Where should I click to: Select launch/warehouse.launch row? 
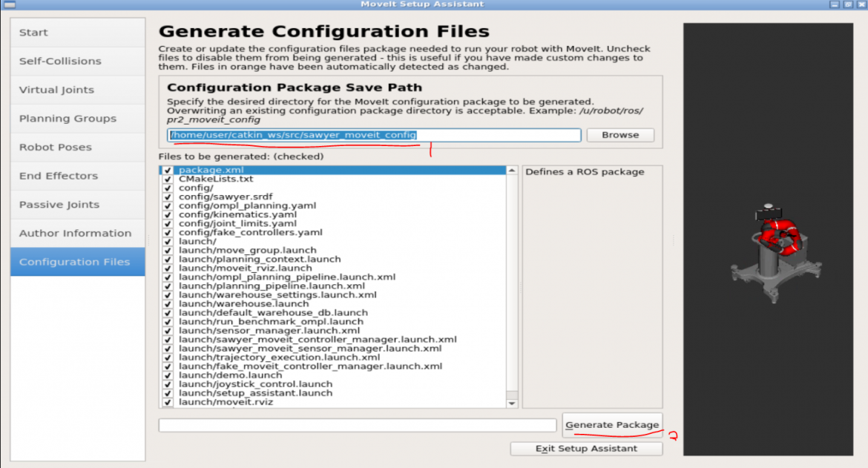click(332, 303)
